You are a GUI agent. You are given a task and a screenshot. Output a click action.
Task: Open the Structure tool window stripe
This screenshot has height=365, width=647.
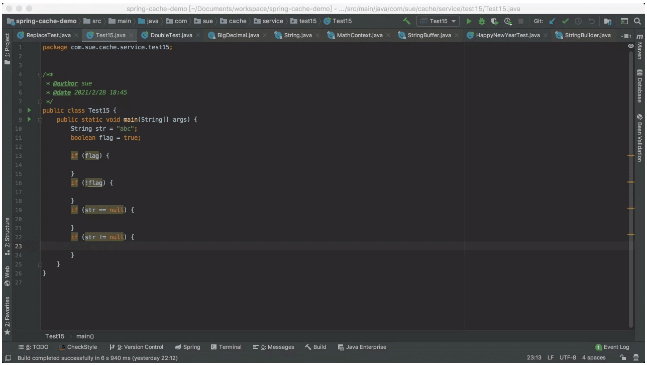pyautogui.click(x=7, y=235)
